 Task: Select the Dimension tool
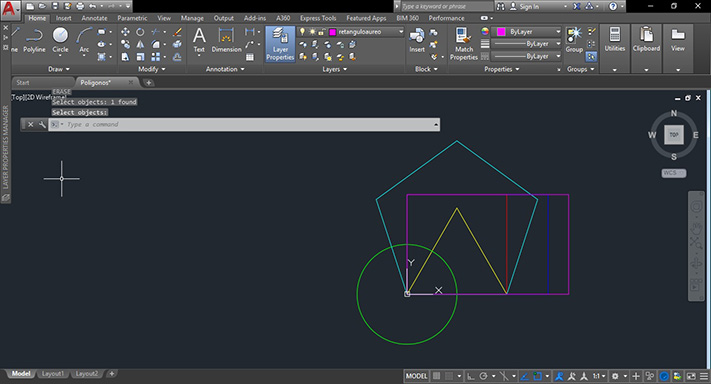226,40
